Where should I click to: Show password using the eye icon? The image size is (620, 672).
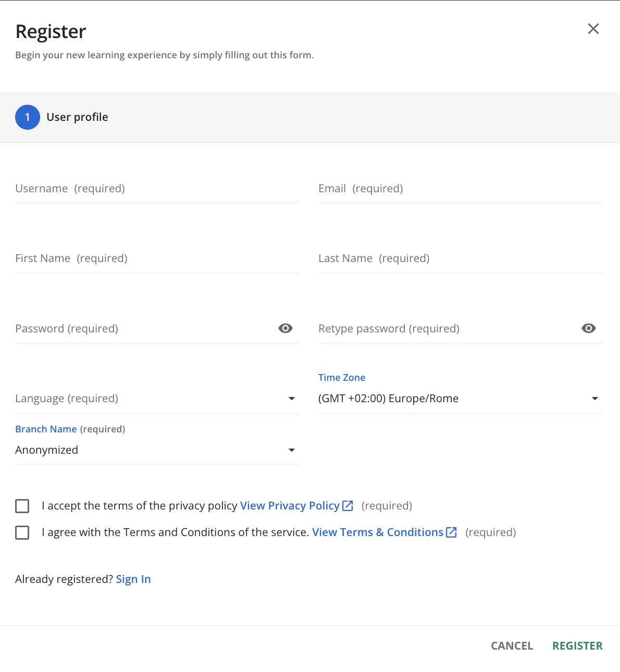(x=286, y=328)
